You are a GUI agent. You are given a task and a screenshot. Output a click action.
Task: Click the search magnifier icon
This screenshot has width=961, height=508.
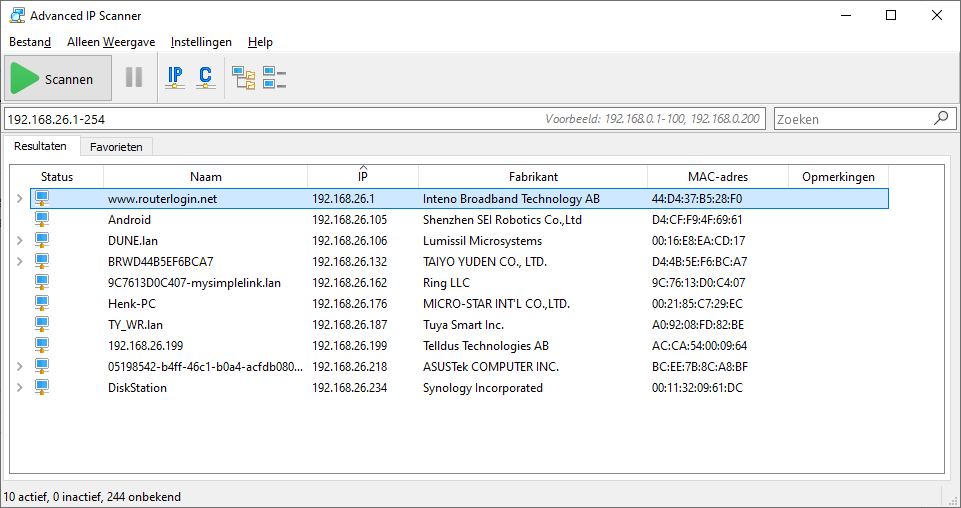click(941, 118)
